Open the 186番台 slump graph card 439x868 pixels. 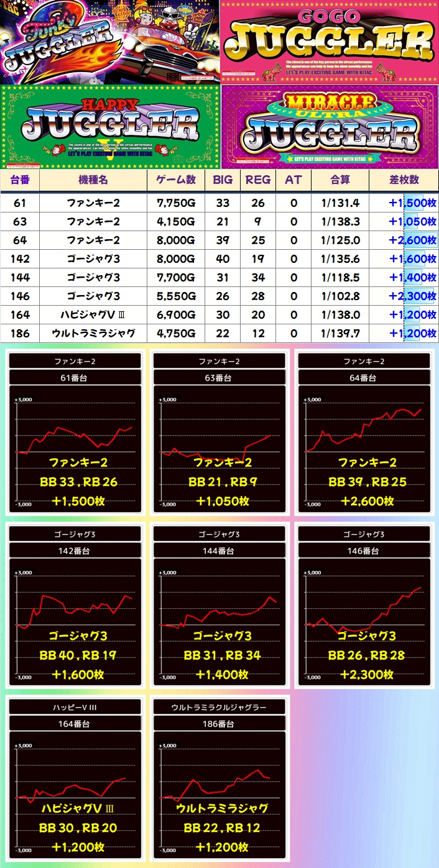pyautogui.click(x=220, y=779)
